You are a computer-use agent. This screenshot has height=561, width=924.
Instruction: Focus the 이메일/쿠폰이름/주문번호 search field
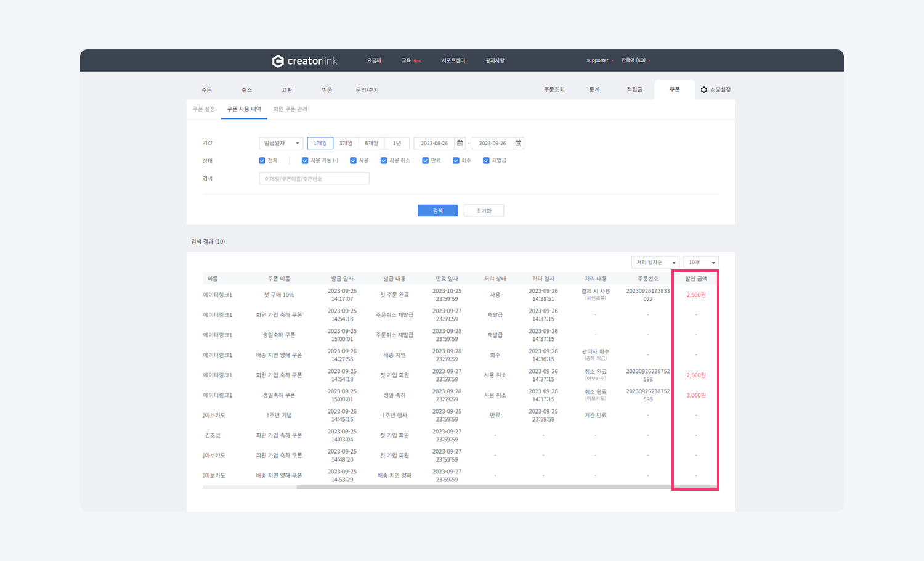point(314,179)
